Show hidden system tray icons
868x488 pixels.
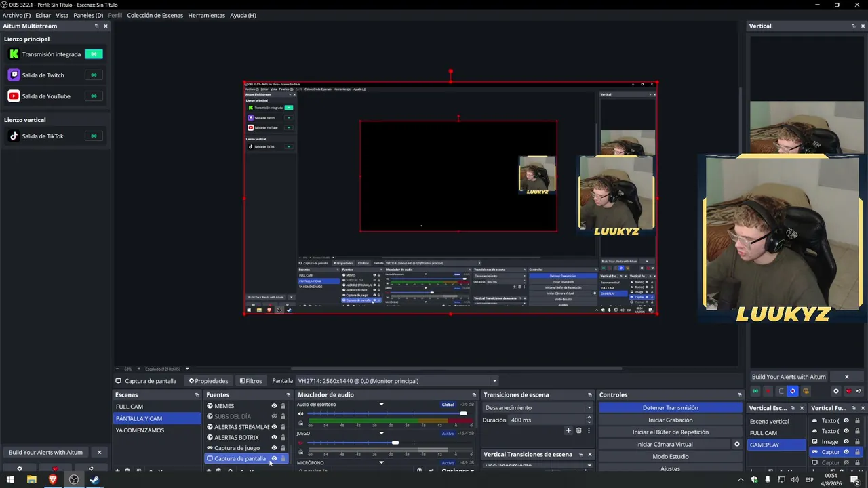(x=740, y=480)
